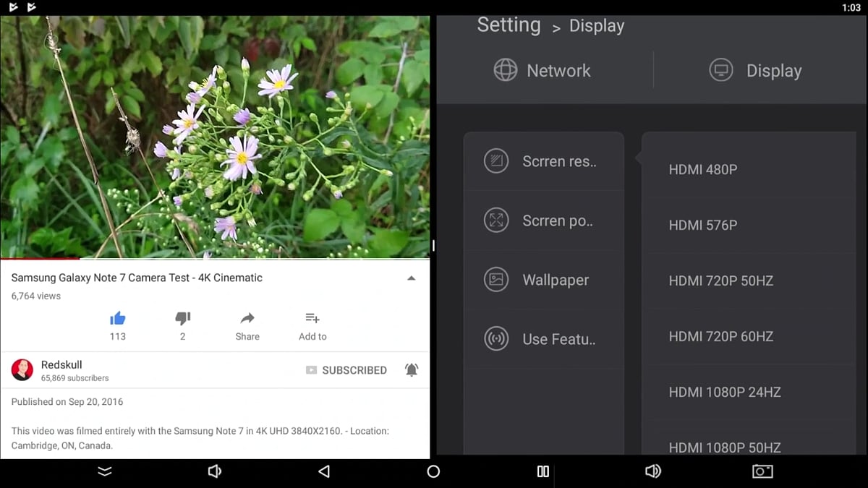Click the Network globe icon
The image size is (868, 488).
click(506, 70)
